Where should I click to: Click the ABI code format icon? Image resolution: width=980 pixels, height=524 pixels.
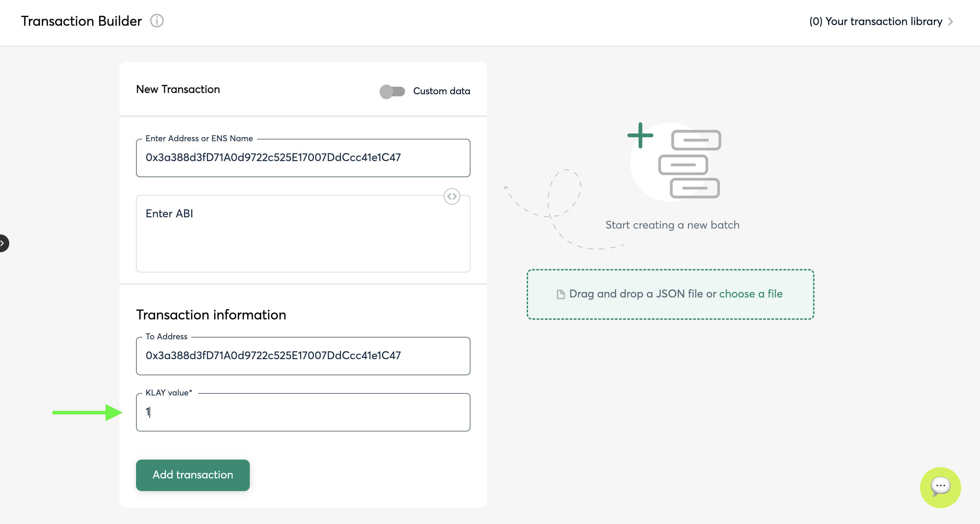(x=452, y=196)
